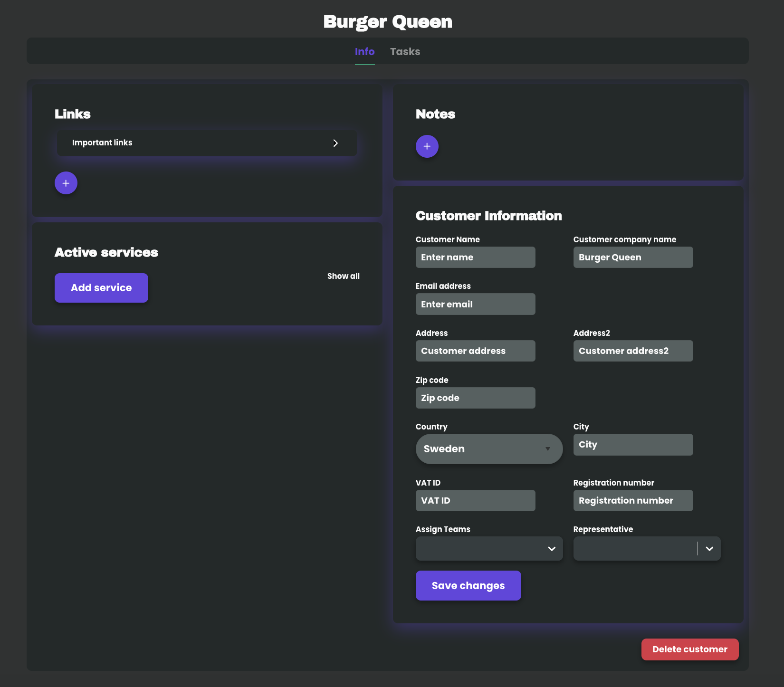This screenshot has height=687, width=784.
Task: Click the Customer Name input field
Action: point(475,257)
